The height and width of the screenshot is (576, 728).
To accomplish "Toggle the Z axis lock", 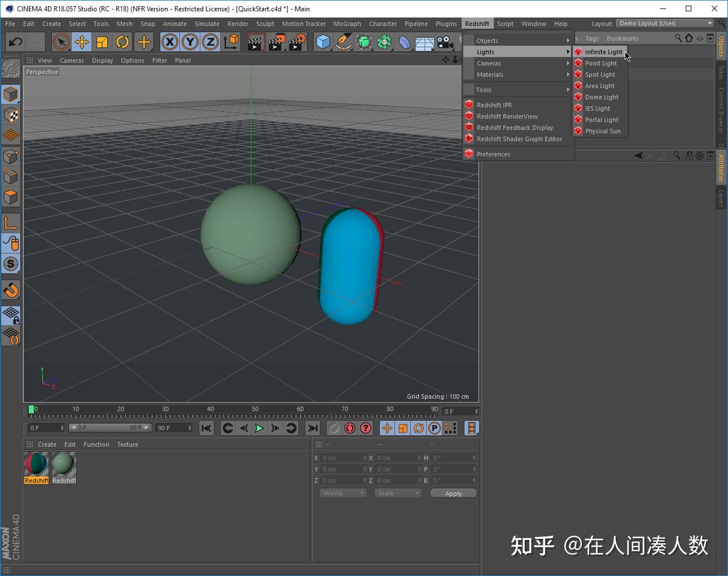I will coord(210,42).
